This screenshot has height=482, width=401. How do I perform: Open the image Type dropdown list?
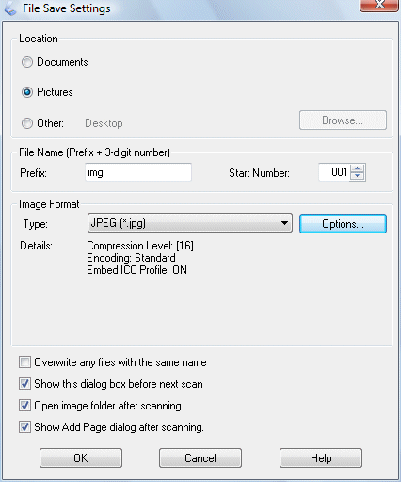[x=190, y=223]
